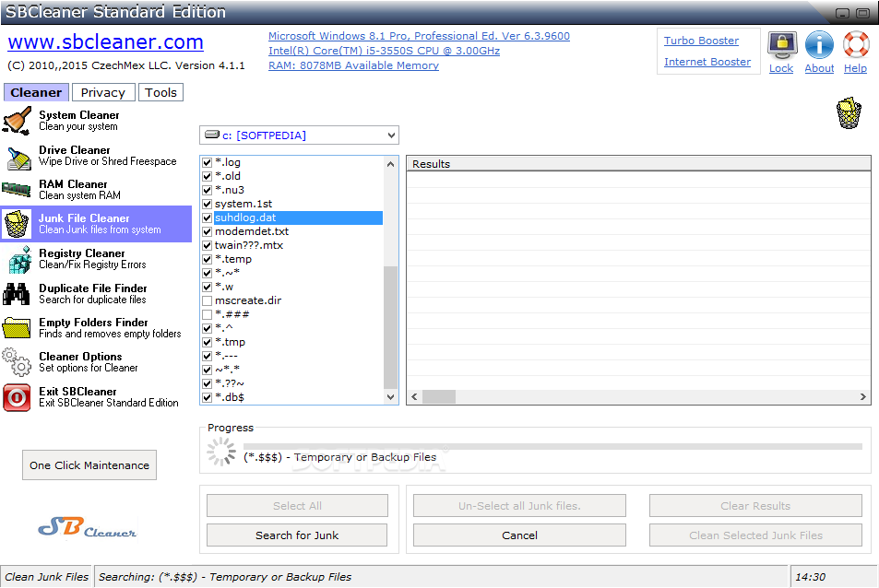Image resolution: width=879 pixels, height=588 pixels.
Task: Open the drive selection dropdown c: [SOFTPEDIA]
Action: pyautogui.click(x=299, y=135)
